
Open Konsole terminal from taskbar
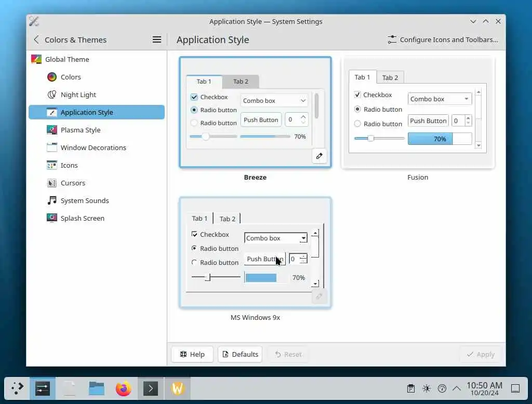point(150,388)
